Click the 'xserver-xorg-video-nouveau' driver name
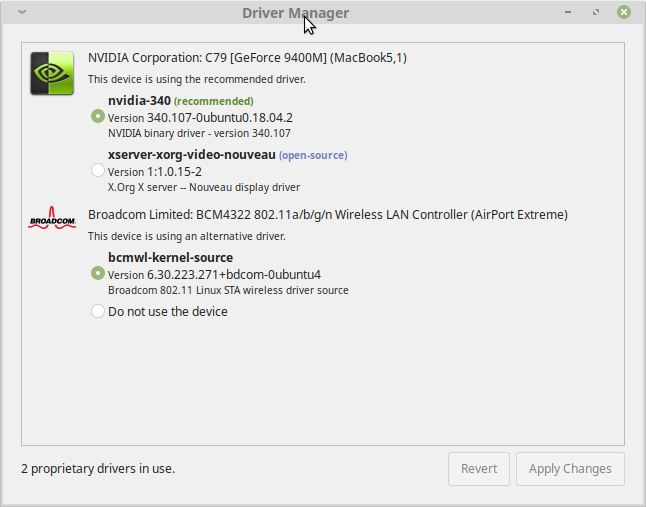This screenshot has width=646, height=507. point(192,154)
